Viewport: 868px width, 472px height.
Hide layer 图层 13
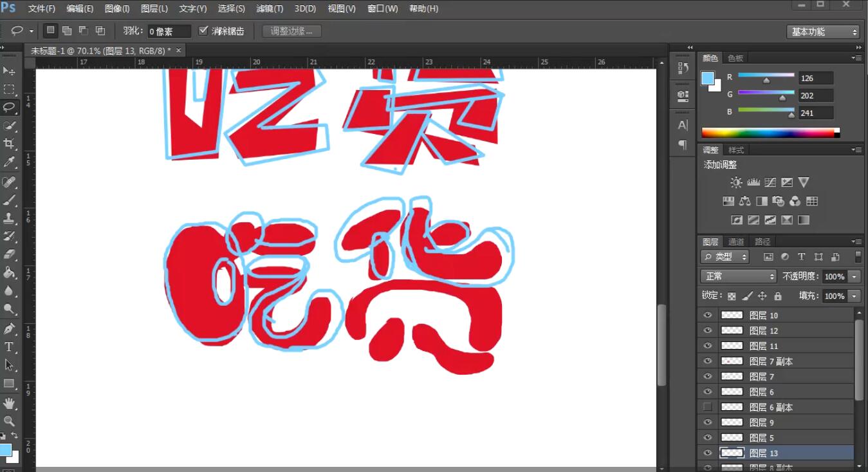pos(708,453)
